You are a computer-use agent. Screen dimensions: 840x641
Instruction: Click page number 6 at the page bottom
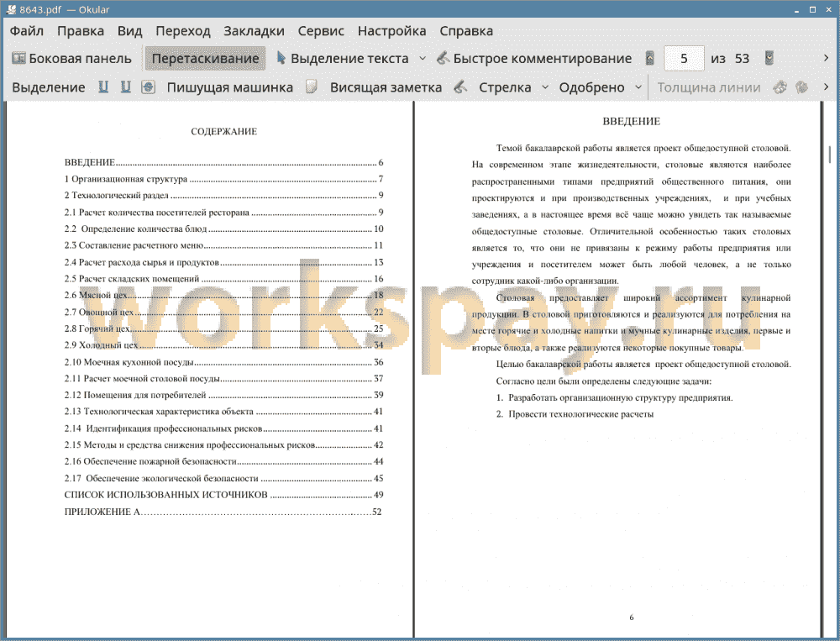631,617
